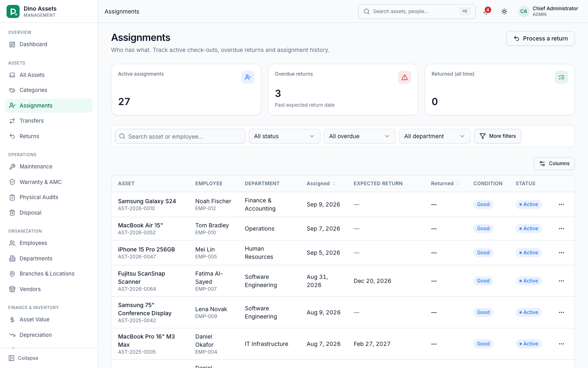
Task: Open notifications bell with red badge
Action: coord(486,11)
